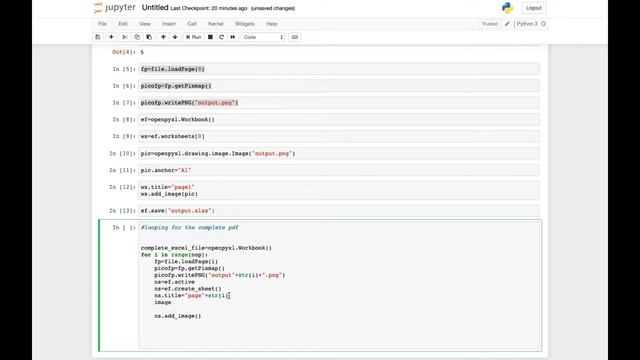
Task: Open the Kernel menu
Action: (216, 24)
